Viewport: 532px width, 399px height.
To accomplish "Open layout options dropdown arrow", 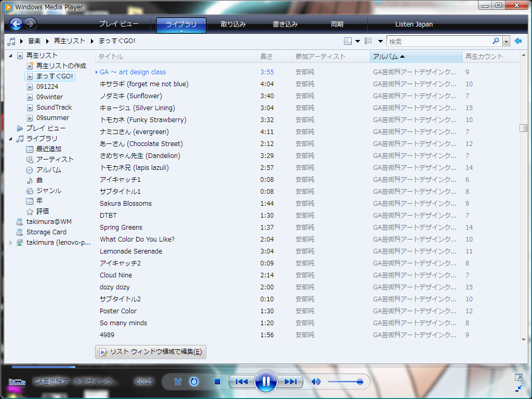I will click(x=357, y=42).
